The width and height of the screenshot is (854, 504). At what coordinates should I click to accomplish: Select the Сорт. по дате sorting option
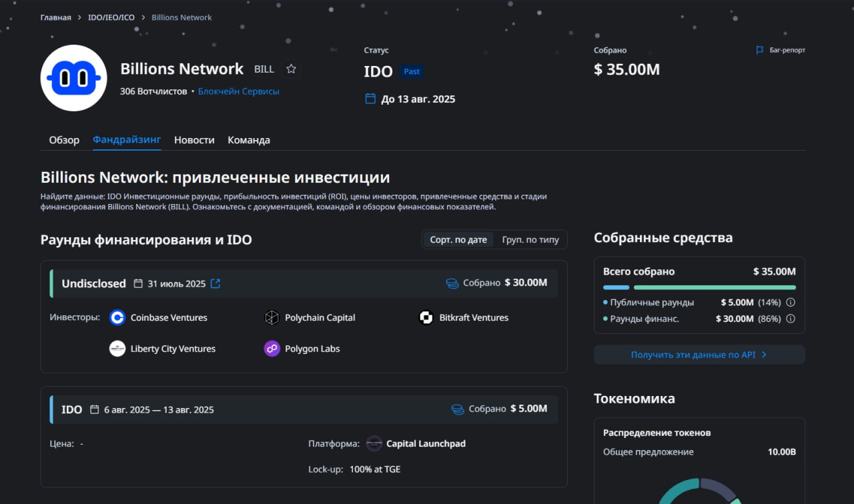click(458, 239)
